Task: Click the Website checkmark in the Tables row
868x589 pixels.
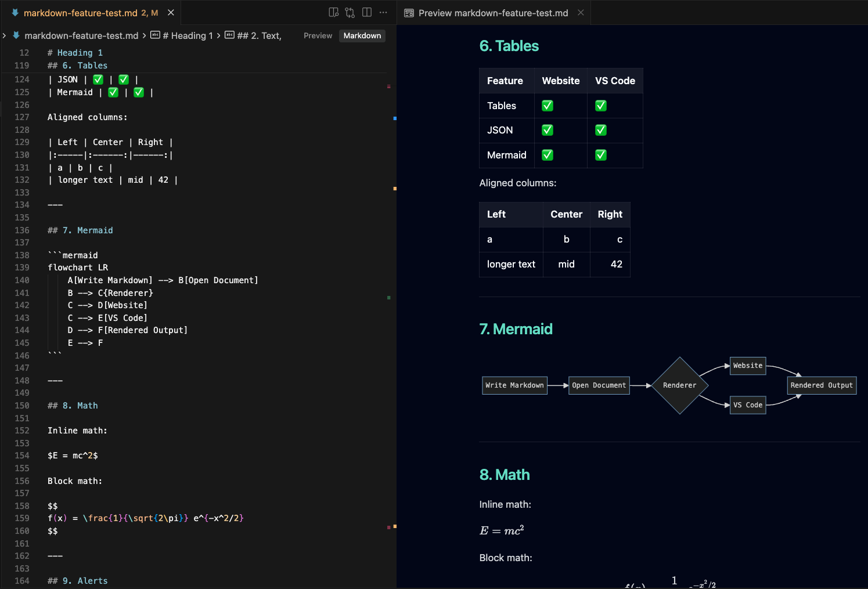Action: 548,106
